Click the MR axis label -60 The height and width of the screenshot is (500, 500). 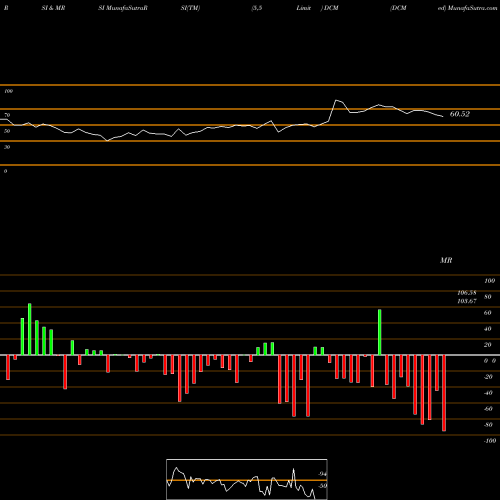(488, 409)
